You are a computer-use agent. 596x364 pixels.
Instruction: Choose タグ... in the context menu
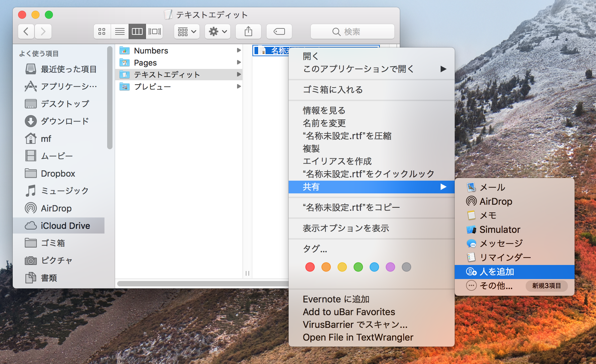point(372,249)
